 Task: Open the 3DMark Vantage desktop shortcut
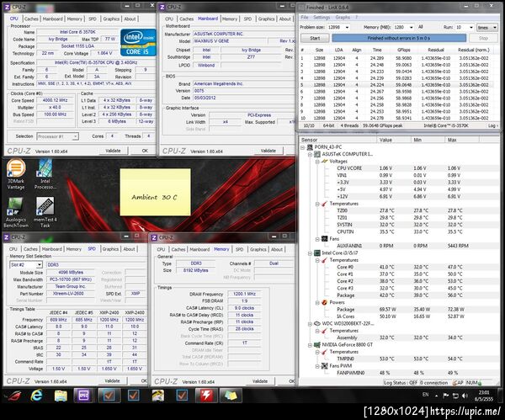pyautogui.click(x=16, y=174)
